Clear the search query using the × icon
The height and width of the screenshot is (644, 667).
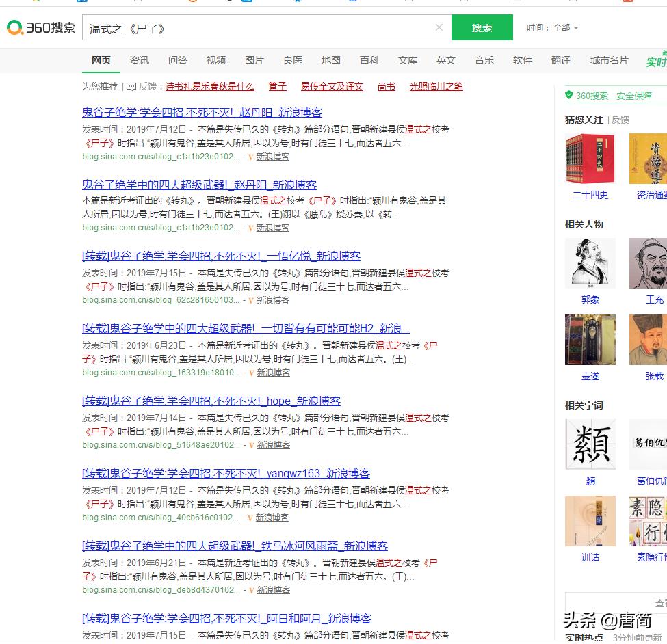point(439,28)
